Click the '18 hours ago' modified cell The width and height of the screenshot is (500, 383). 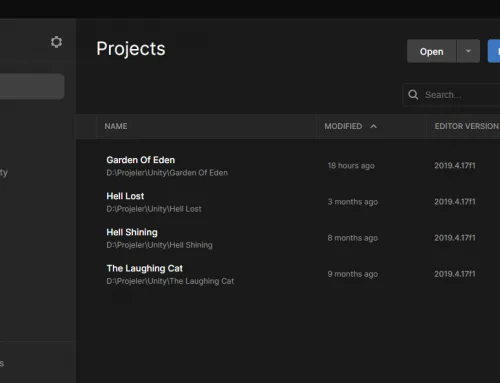(x=351, y=166)
